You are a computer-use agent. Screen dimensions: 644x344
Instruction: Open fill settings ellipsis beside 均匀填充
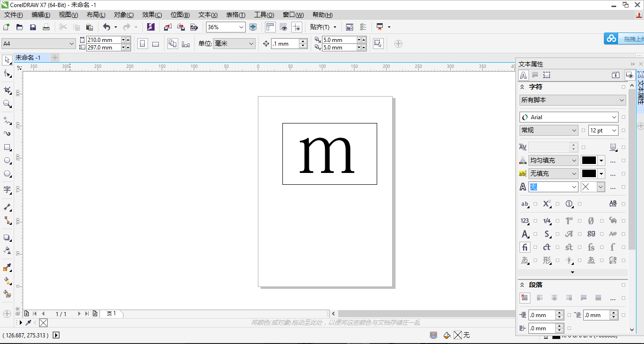coord(613,161)
